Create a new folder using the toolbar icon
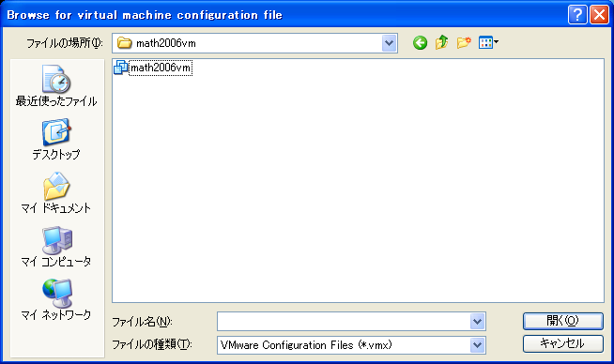This screenshot has width=614, height=364. point(464,42)
